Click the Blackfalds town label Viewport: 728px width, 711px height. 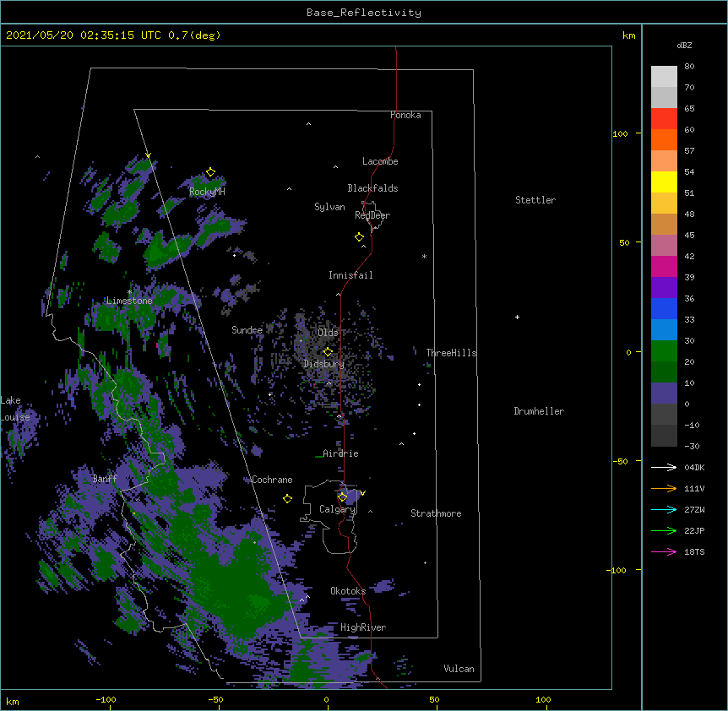[372, 188]
